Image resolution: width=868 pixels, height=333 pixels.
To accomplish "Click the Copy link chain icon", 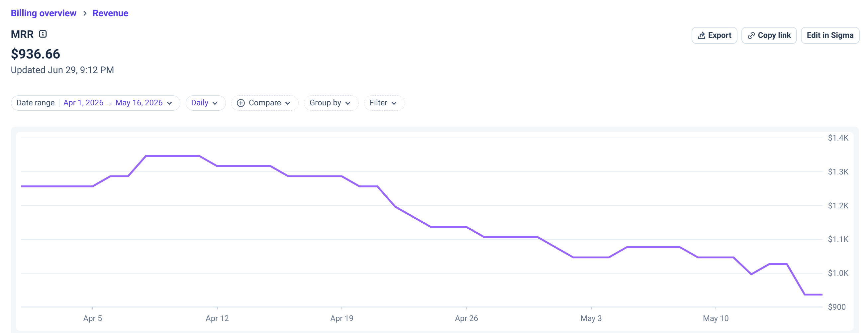I will (751, 35).
